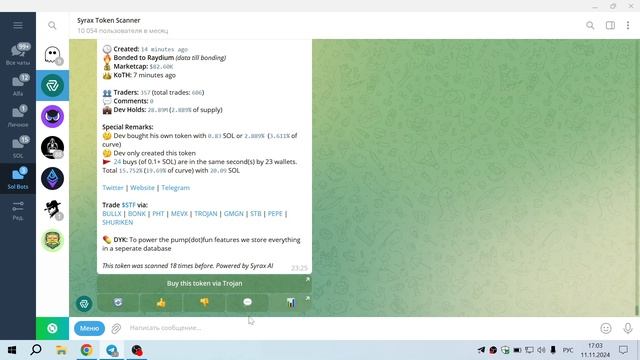This screenshot has width=640, height=360.
Task: Open the chat list search
Action: click(52, 25)
